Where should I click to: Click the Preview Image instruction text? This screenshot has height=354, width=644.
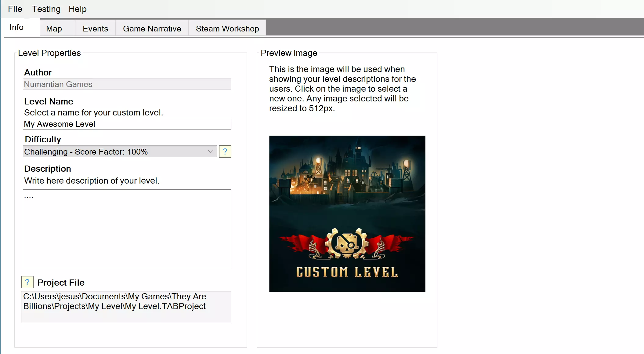tap(342, 89)
